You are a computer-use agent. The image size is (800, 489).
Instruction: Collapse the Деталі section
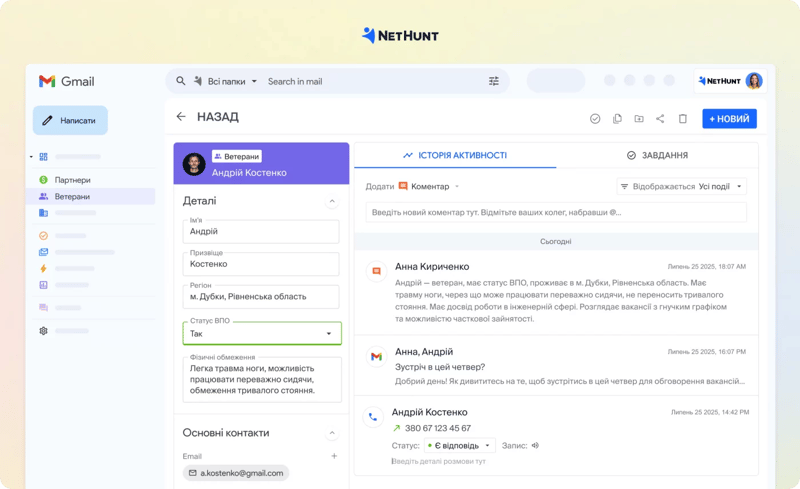click(332, 202)
